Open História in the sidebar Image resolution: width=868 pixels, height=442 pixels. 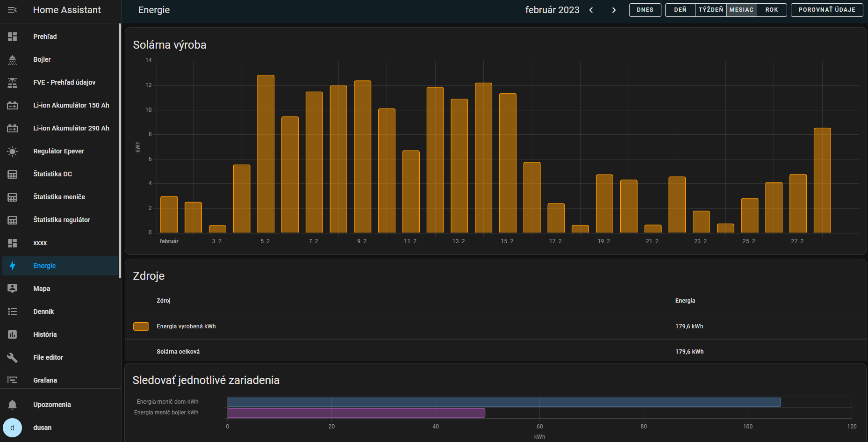[x=45, y=334]
